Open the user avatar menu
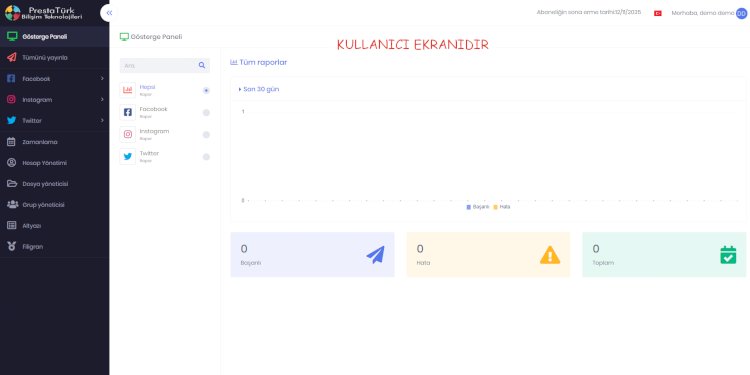The image size is (750, 375). (741, 13)
